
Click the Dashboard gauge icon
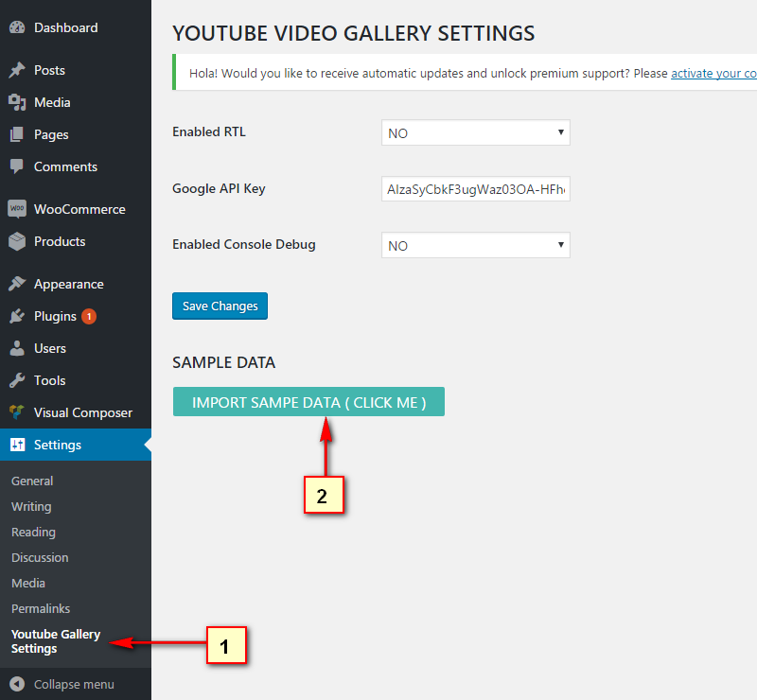(17, 28)
